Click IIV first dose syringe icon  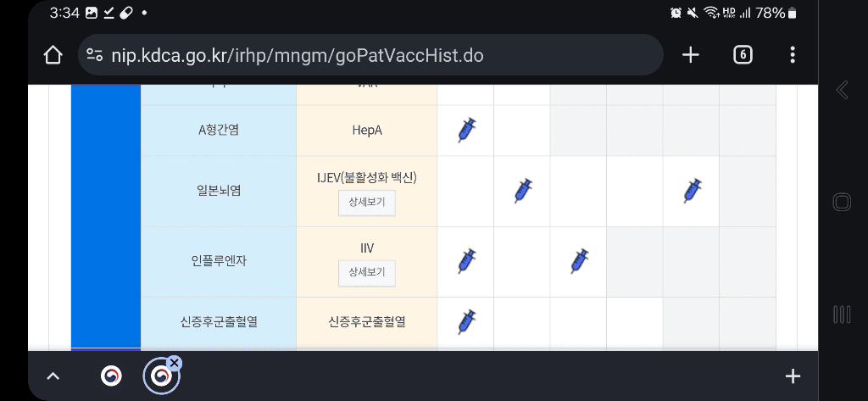coord(466,261)
